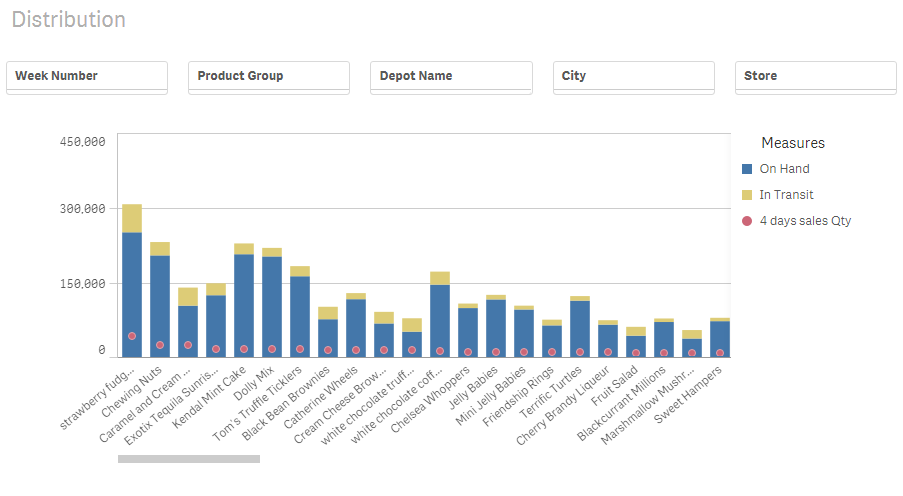The image size is (903, 496).
Task: Click the Distribution sheet title
Action: point(69,20)
